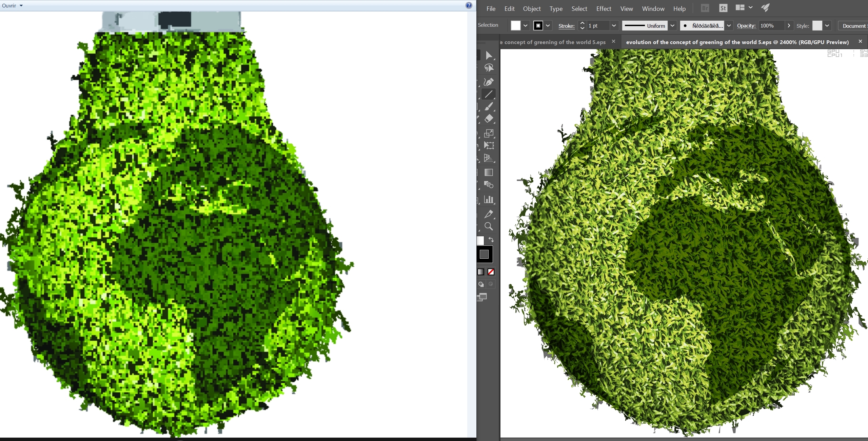Select the Direct Selection arrow tool
Viewport: 868px width, 441px height.
[x=489, y=55]
